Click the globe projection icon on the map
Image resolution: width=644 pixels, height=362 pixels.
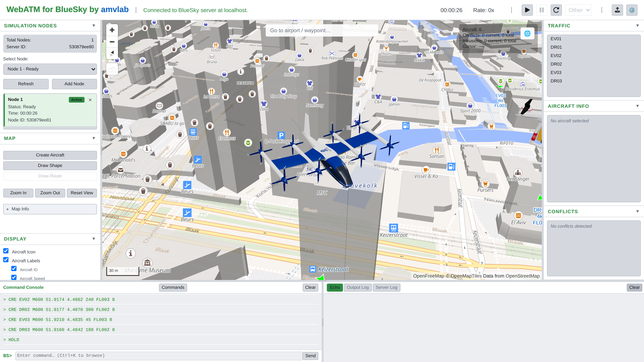click(527, 33)
